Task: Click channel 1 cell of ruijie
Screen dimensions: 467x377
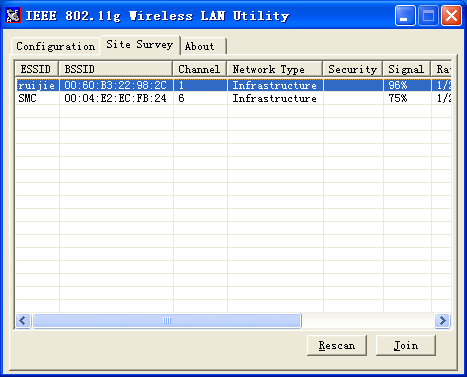Action: [x=200, y=85]
